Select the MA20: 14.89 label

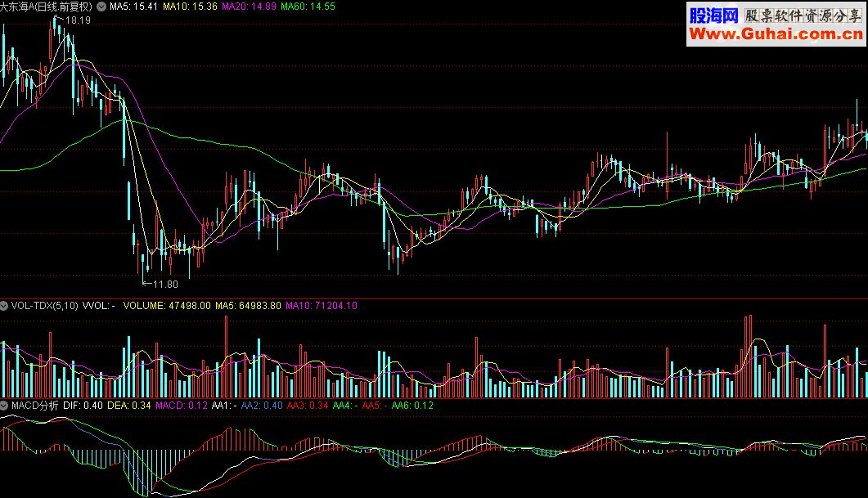click(x=249, y=7)
